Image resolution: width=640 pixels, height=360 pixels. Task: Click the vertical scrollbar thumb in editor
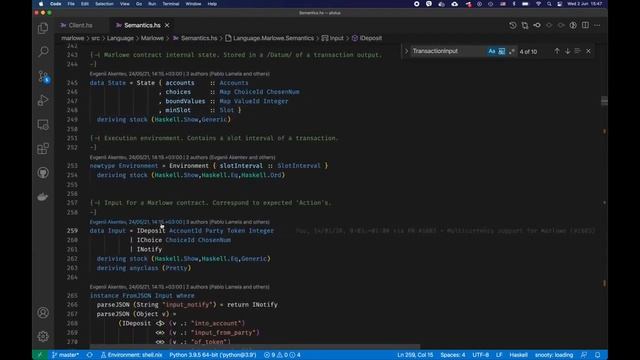tap(604, 101)
